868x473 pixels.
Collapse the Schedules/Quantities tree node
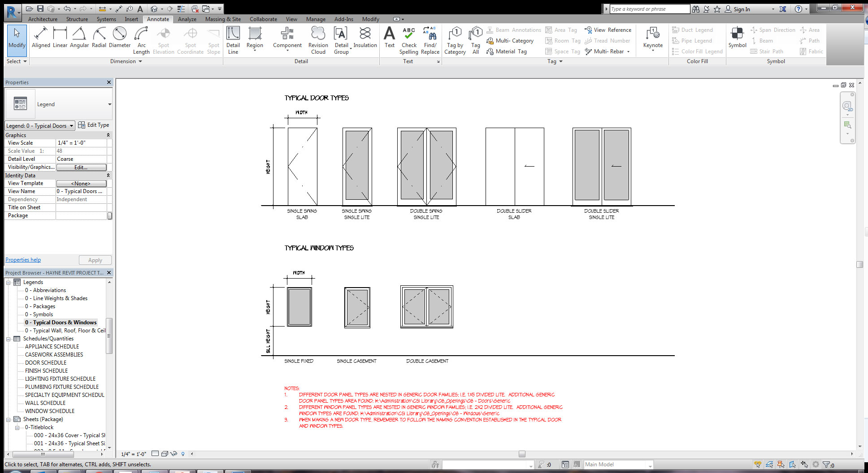[9, 339]
